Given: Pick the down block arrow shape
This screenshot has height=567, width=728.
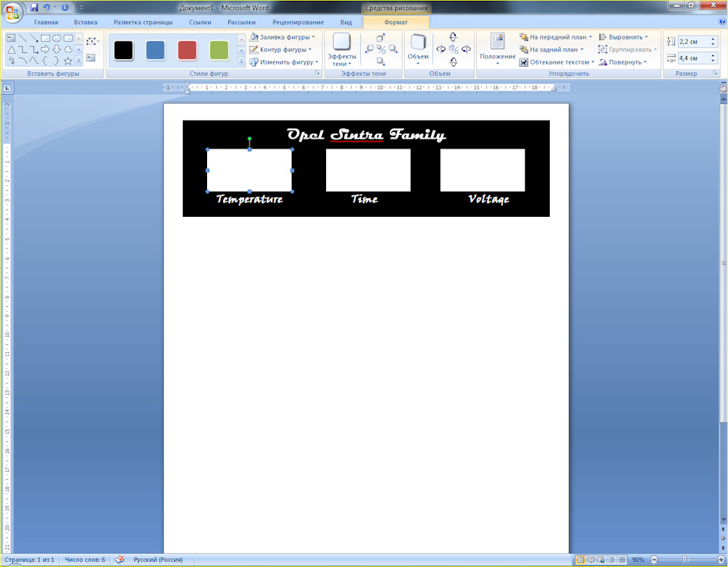Looking at the screenshot, I should [x=57, y=49].
